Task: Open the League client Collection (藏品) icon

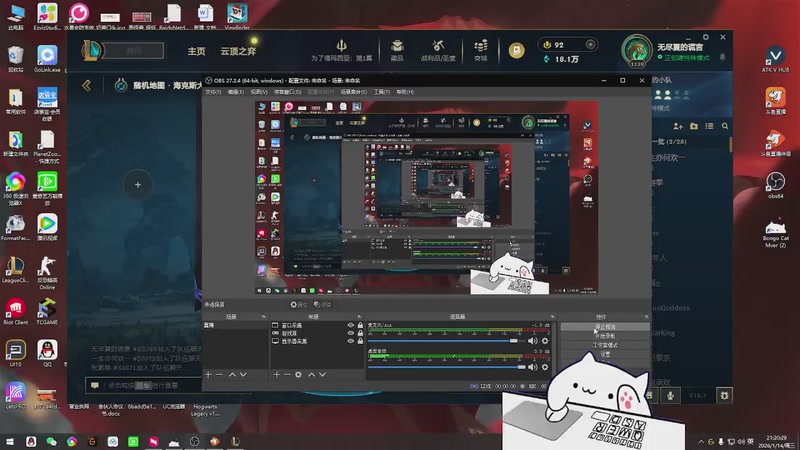Action: click(397, 46)
